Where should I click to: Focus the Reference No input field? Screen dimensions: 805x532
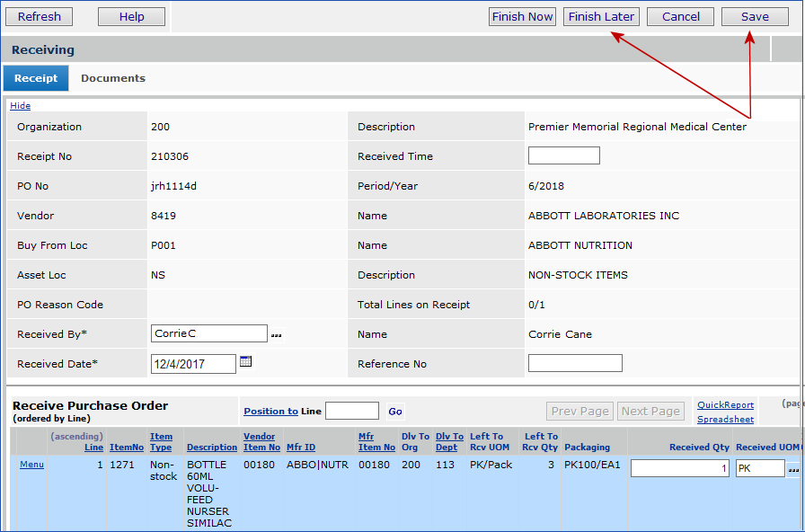575,363
